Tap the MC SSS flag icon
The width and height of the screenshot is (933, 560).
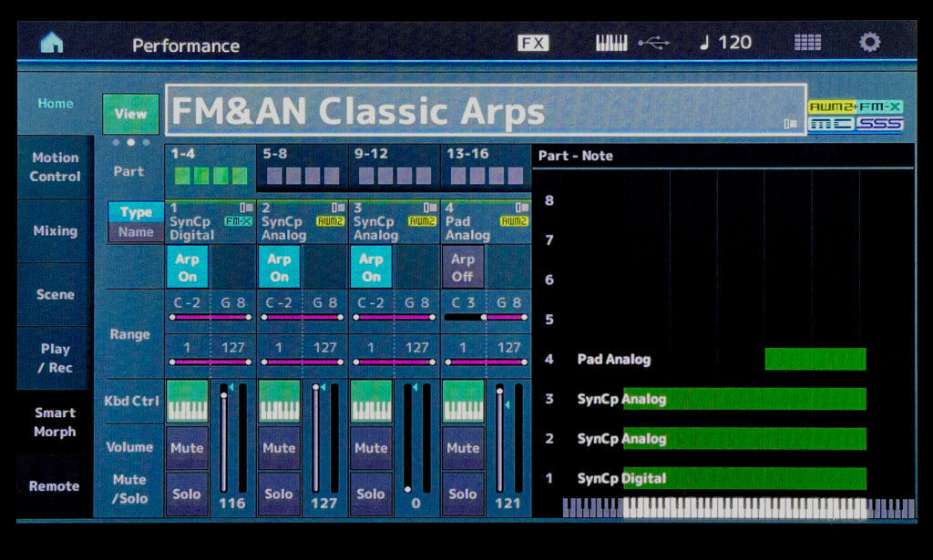pos(856,124)
